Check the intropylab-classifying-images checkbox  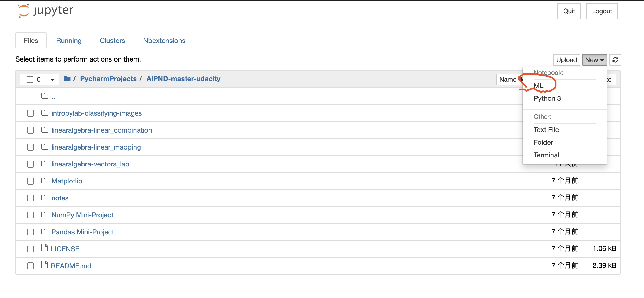tap(31, 113)
